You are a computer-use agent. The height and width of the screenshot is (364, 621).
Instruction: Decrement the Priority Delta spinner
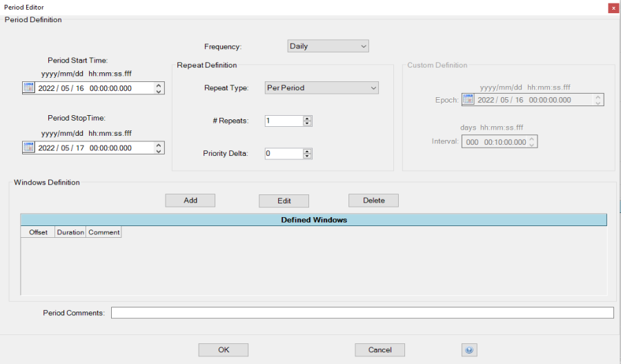click(x=308, y=156)
